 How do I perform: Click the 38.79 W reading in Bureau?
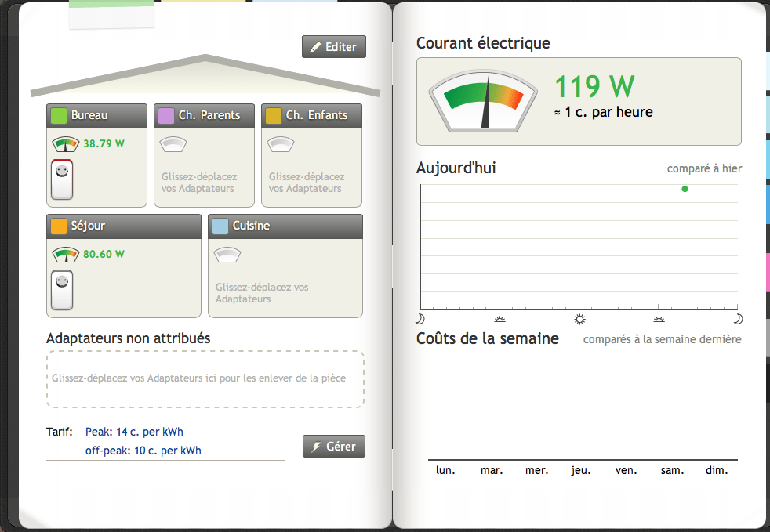pyautogui.click(x=104, y=144)
